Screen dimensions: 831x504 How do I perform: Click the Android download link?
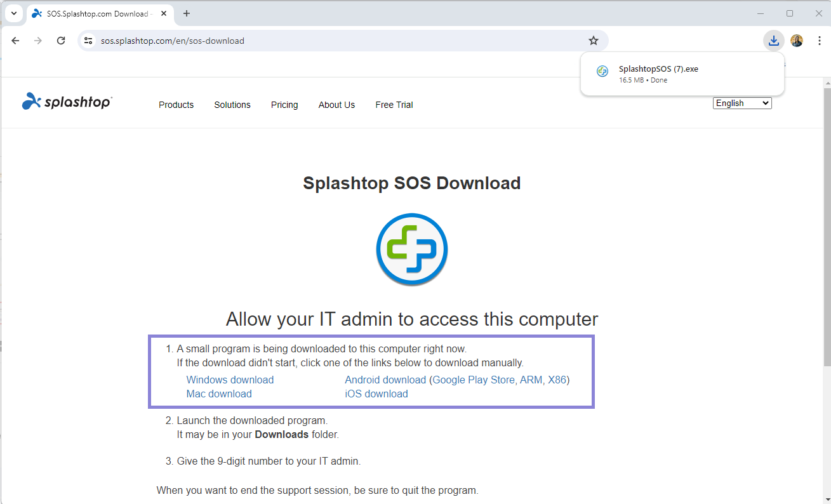pos(385,380)
